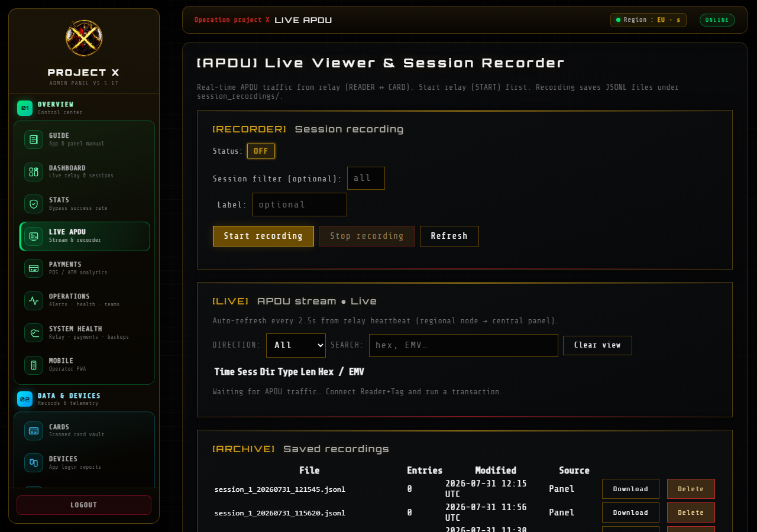
Task: Clear the live APDU stream view
Action: pyautogui.click(x=597, y=345)
